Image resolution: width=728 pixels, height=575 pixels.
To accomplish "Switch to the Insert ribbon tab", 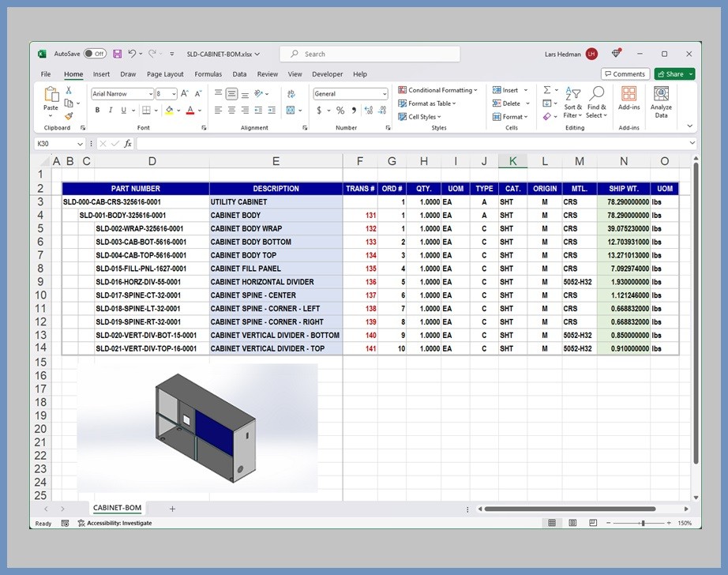I will (101, 73).
